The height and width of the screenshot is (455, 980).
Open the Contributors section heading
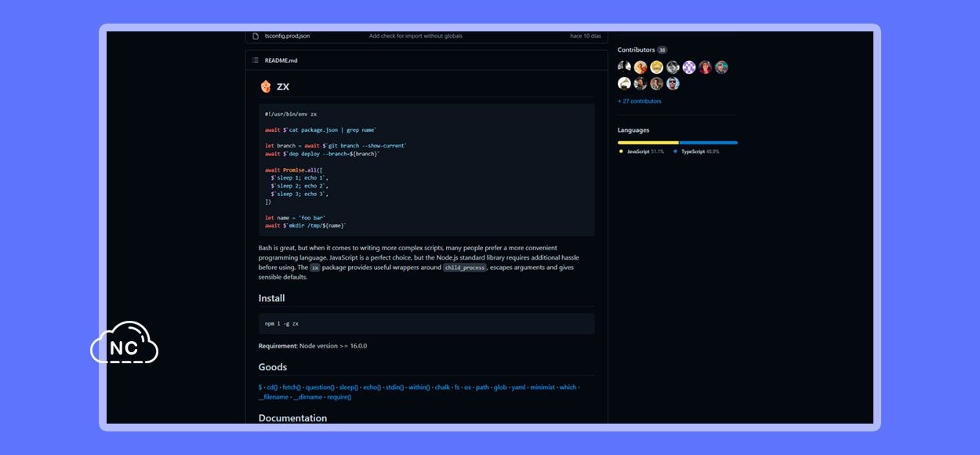(x=636, y=50)
